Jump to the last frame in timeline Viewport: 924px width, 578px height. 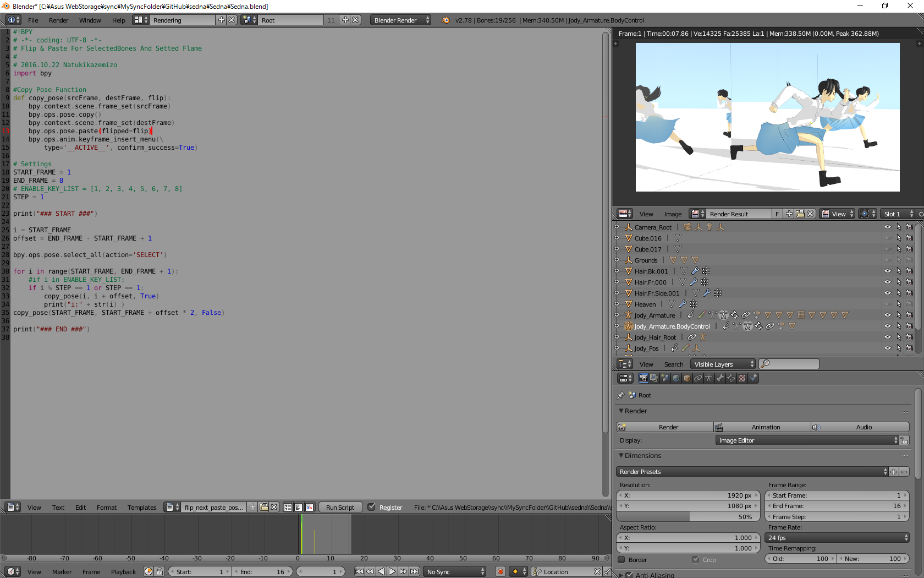(414, 571)
